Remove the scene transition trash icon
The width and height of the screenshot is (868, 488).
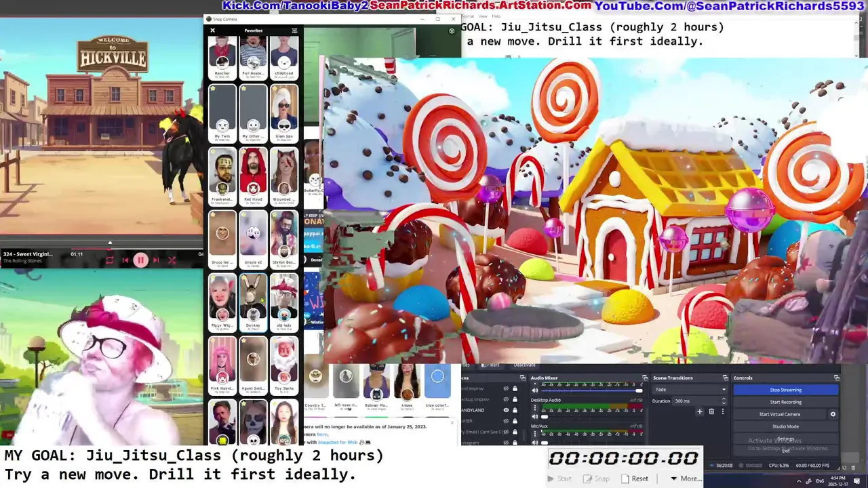click(x=711, y=411)
